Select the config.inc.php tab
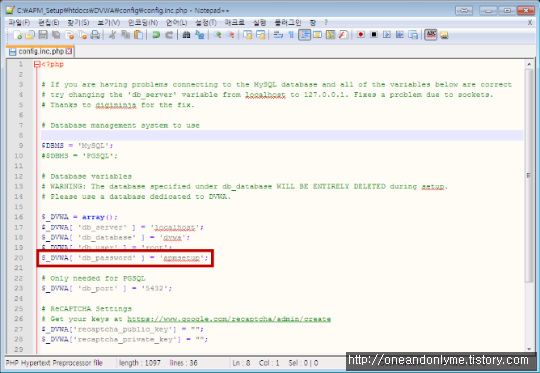540x373 pixels. point(41,51)
